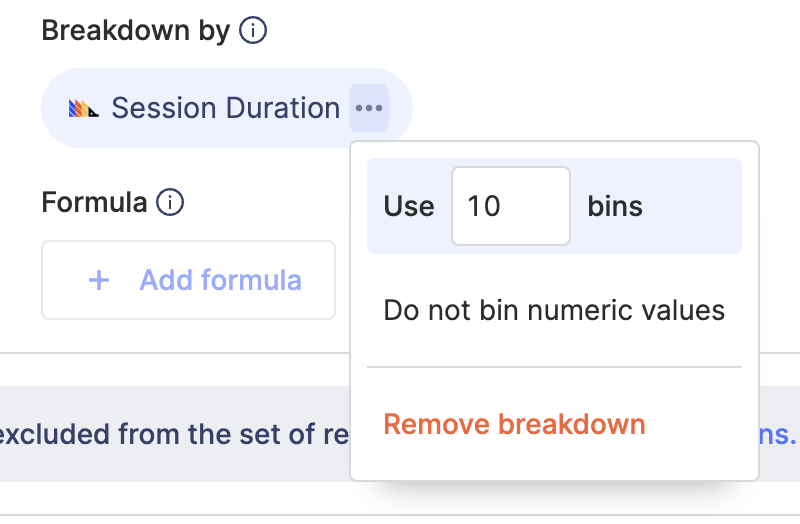Screen dimensions: 800x524
Task: Open the three-dot options on Session Duration
Action: (369, 108)
